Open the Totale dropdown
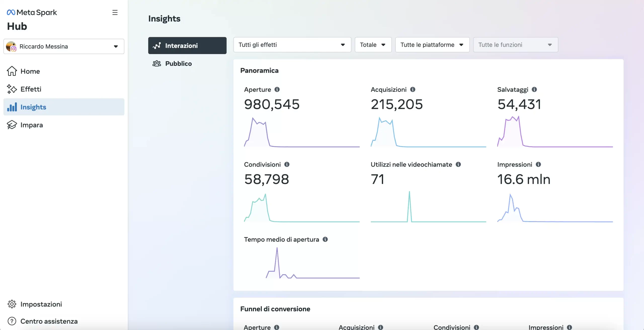The width and height of the screenshot is (644, 330). click(x=373, y=45)
